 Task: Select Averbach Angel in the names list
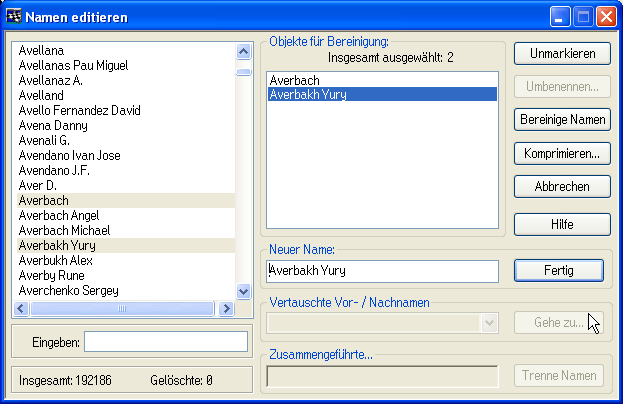coord(59,216)
